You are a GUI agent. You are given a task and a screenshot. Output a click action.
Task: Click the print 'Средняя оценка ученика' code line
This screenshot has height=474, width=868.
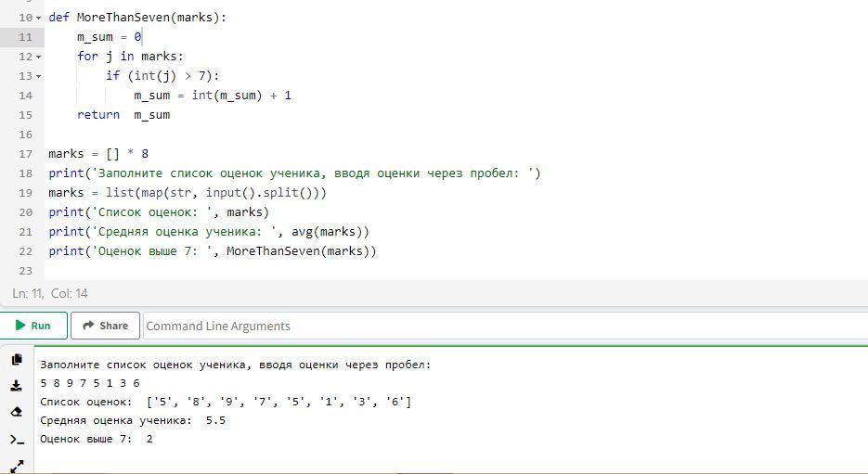click(209, 231)
